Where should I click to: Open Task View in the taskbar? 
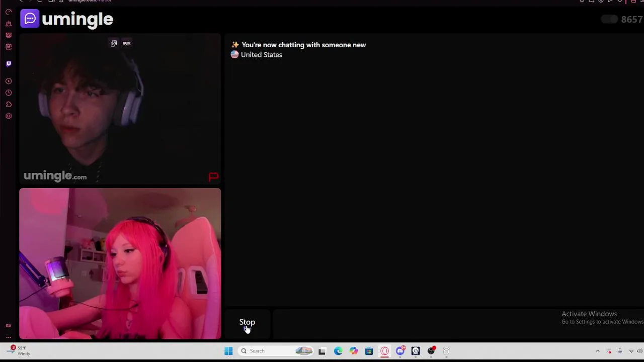coord(322,351)
